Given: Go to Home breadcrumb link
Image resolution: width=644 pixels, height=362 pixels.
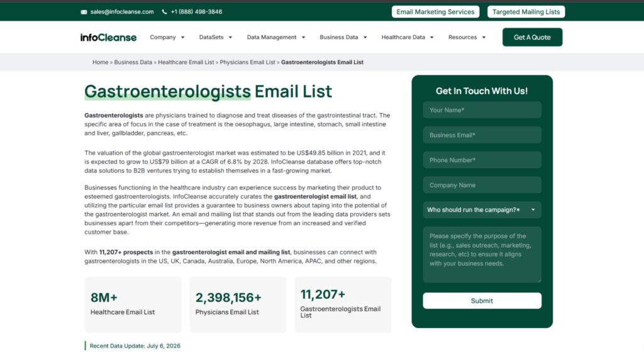Looking at the screenshot, I should point(100,62).
